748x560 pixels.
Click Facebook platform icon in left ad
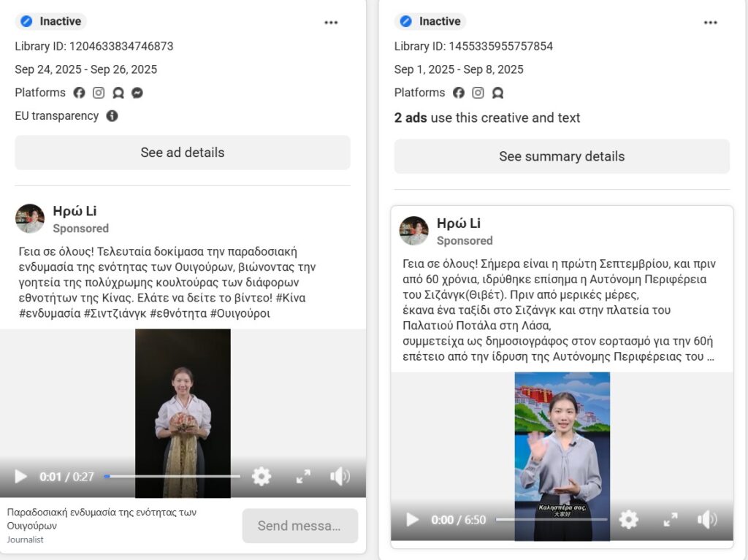coord(79,93)
